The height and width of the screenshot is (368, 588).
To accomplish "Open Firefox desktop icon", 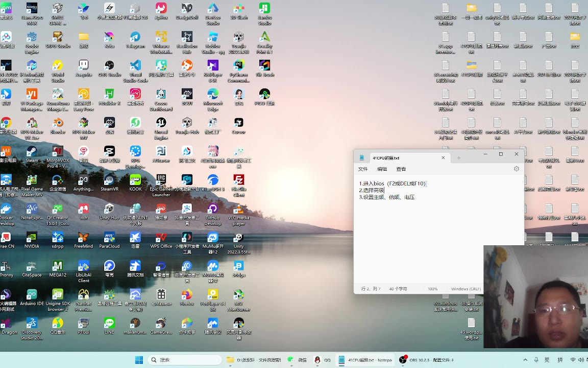I will pos(187,297).
